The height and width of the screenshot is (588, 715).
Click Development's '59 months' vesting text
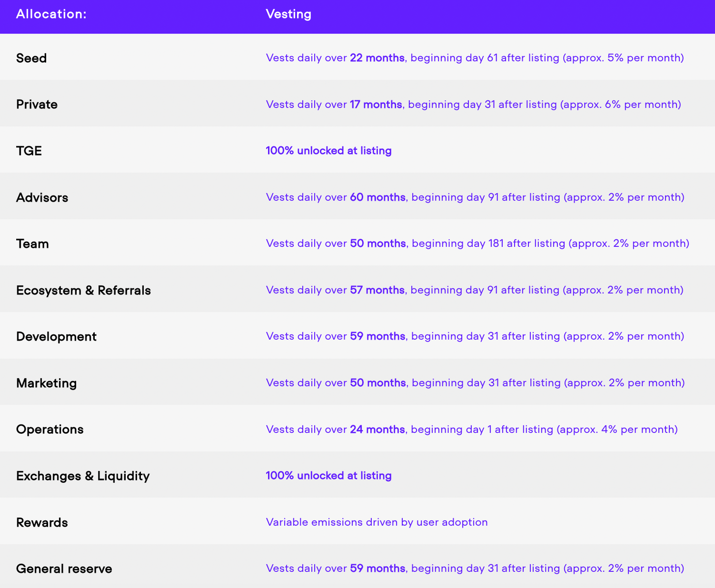(x=378, y=336)
